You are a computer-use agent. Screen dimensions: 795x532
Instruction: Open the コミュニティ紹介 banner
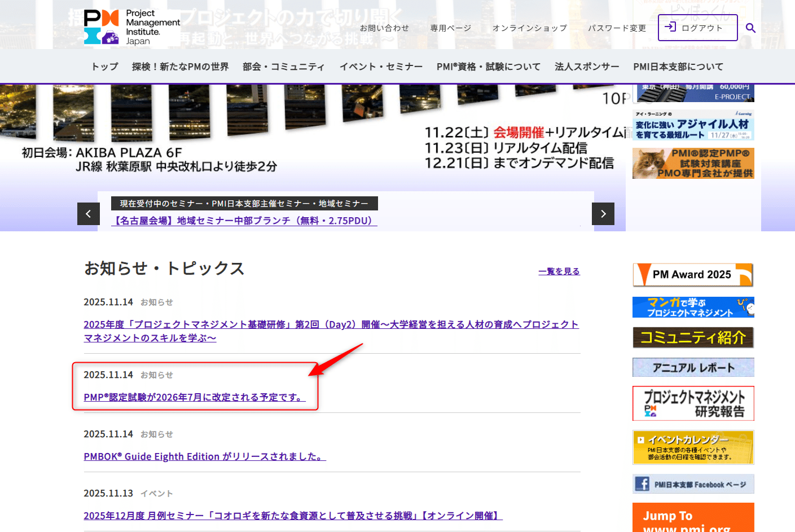tap(693, 337)
